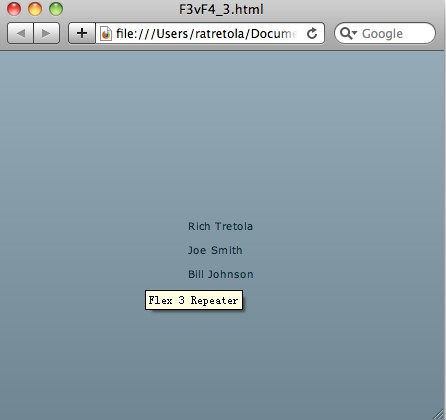Reload the page with the refresh icon
Viewport: 446px width, 420px height.
(312, 33)
